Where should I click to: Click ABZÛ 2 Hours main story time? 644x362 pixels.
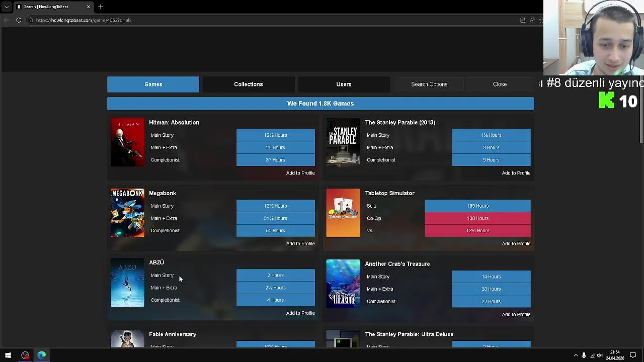pyautogui.click(x=276, y=276)
